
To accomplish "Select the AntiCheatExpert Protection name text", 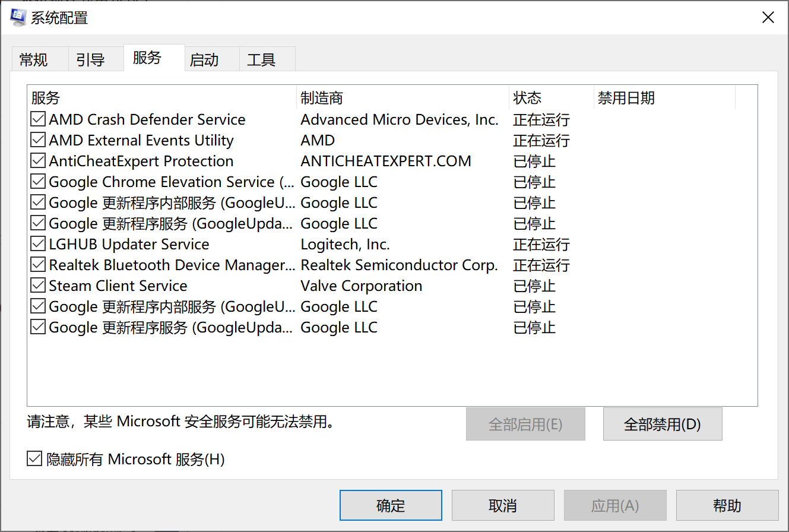I will click(x=141, y=161).
